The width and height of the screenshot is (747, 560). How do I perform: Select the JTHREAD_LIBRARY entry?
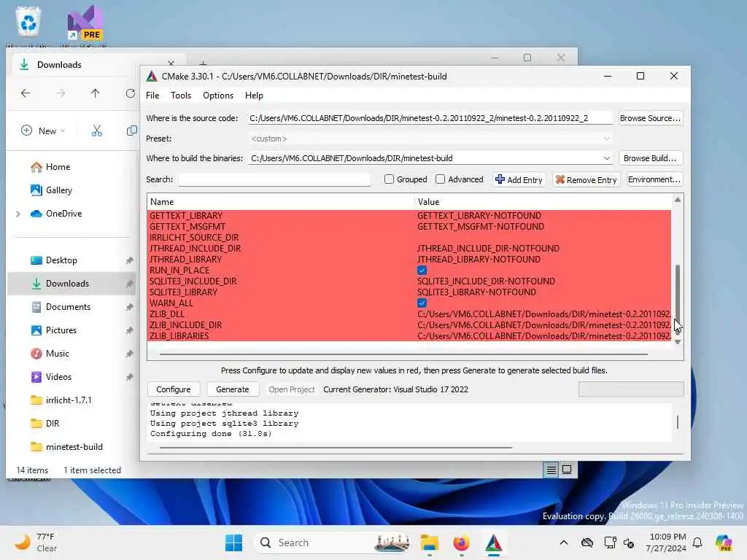click(185, 259)
